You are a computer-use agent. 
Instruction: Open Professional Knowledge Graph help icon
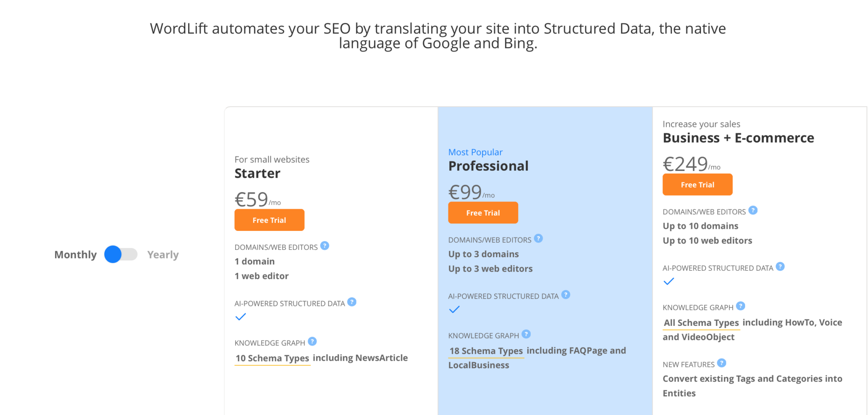[x=526, y=334]
